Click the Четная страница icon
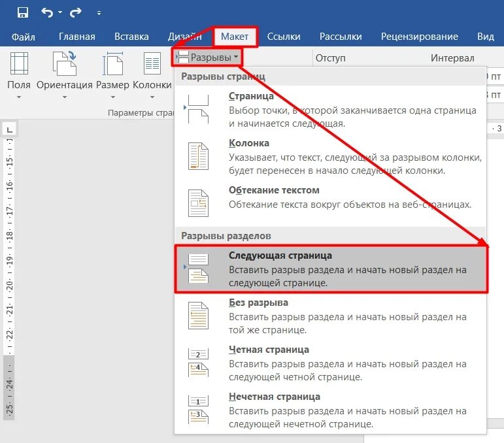 (x=198, y=363)
